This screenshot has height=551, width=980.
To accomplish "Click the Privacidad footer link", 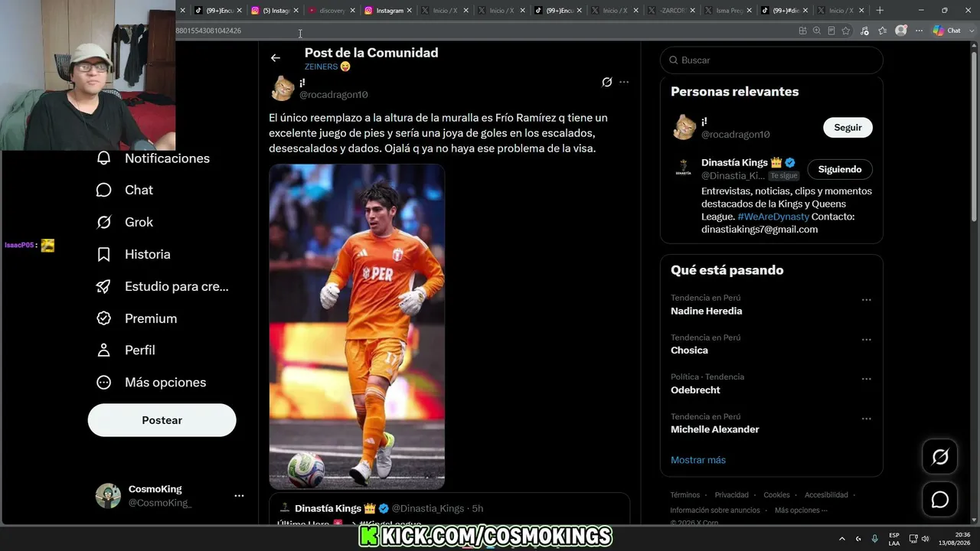I will pyautogui.click(x=732, y=495).
